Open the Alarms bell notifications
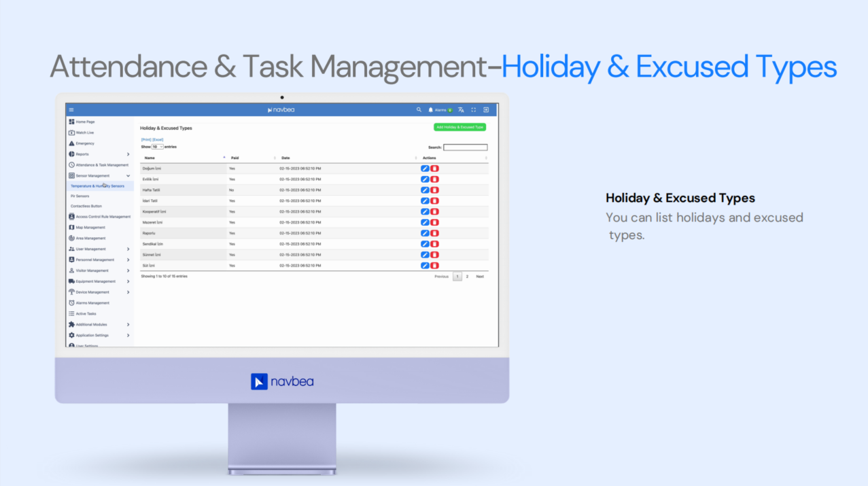Image resolution: width=868 pixels, height=486 pixels. pyautogui.click(x=431, y=109)
